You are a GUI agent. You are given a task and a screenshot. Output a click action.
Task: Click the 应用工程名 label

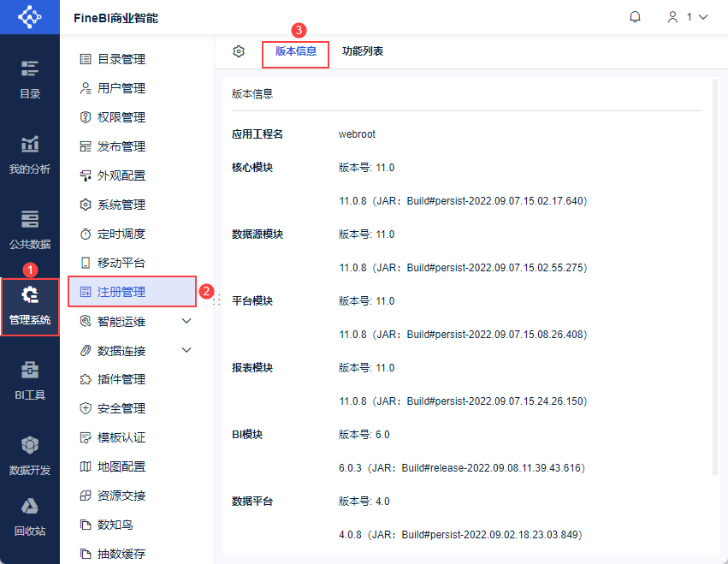coord(257,134)
